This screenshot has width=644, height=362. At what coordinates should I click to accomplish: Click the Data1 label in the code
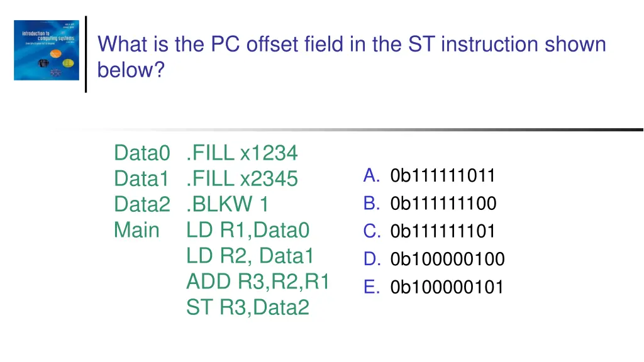pos(142,179)
